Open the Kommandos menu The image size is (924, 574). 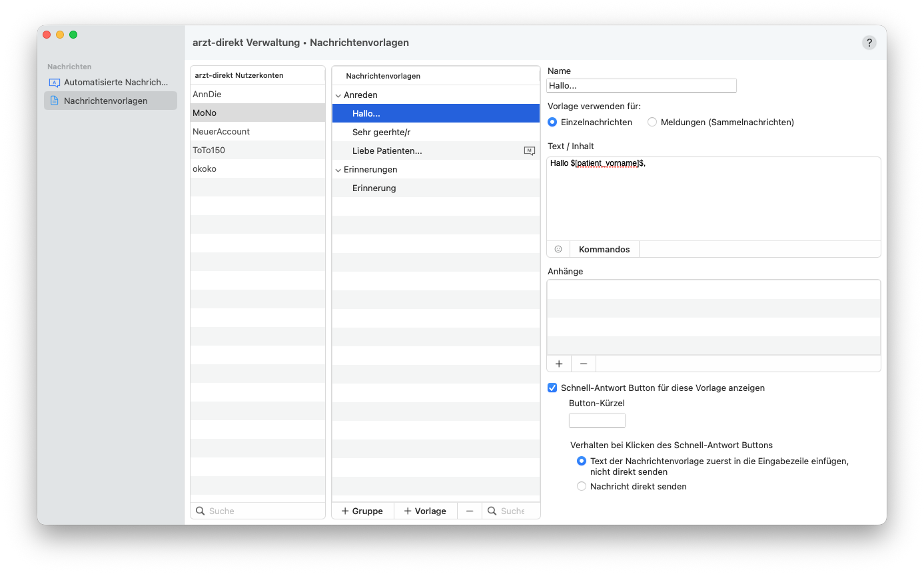604,249
